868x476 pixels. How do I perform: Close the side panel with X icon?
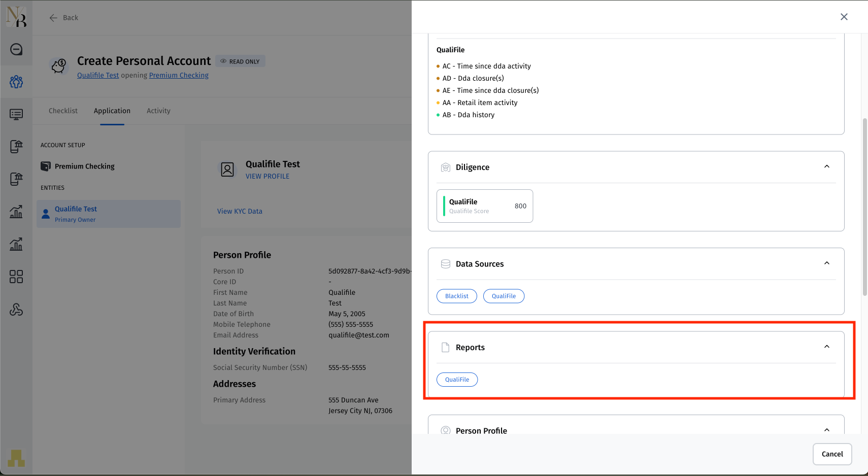(844, 17)
